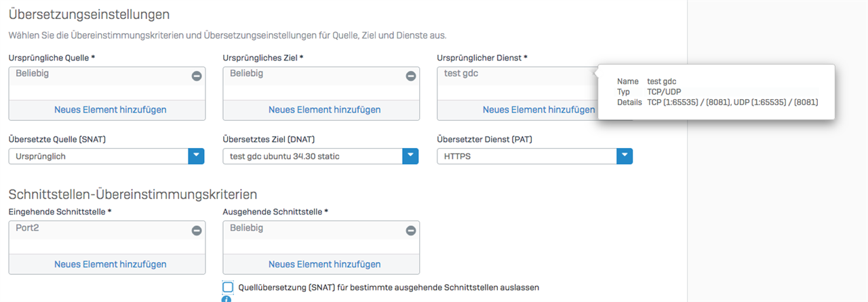Add new element to Eingehende Schnittstelle
868x302 pixels.
[x=110, y=264]
